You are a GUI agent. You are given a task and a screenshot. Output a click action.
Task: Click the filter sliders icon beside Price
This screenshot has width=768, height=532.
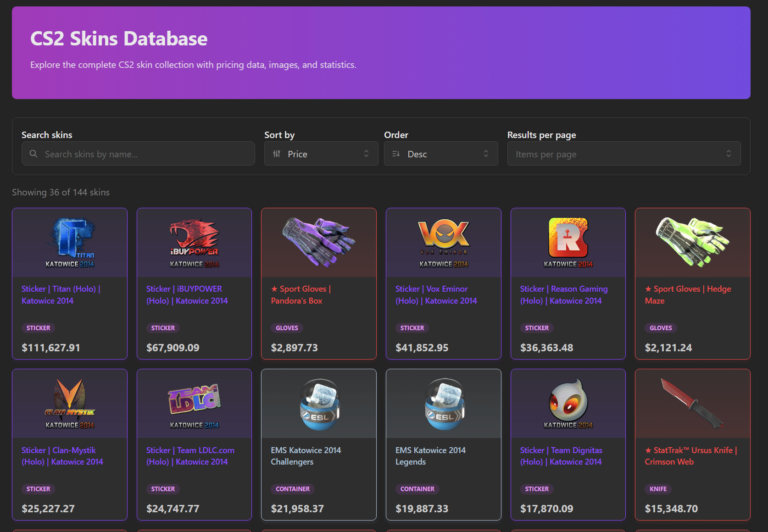(276, 154)
